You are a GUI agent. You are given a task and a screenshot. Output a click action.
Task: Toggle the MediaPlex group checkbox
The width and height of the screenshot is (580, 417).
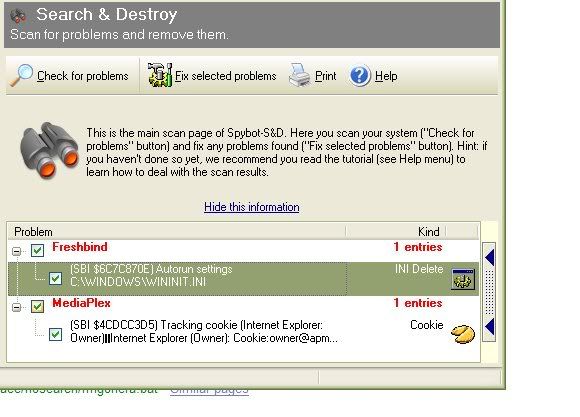click(37, 306)
